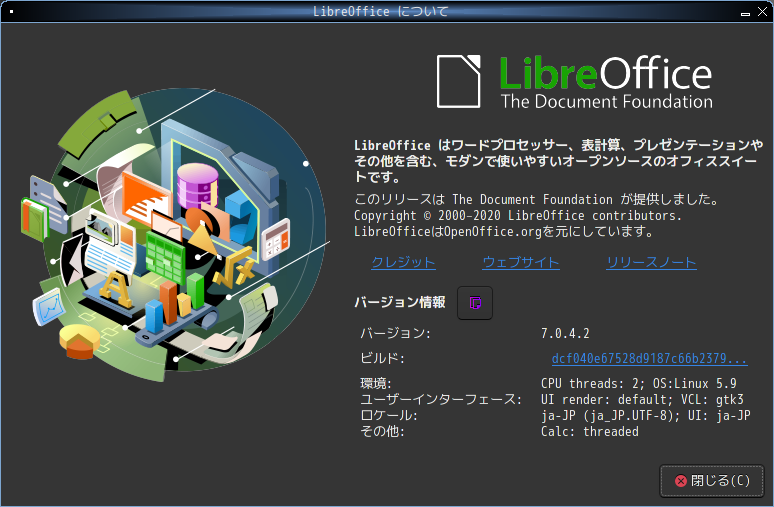Screen dimensions: 774x507
Task: Click the ビルド: label
Action: pyautogui.click(x=383, y=358)
